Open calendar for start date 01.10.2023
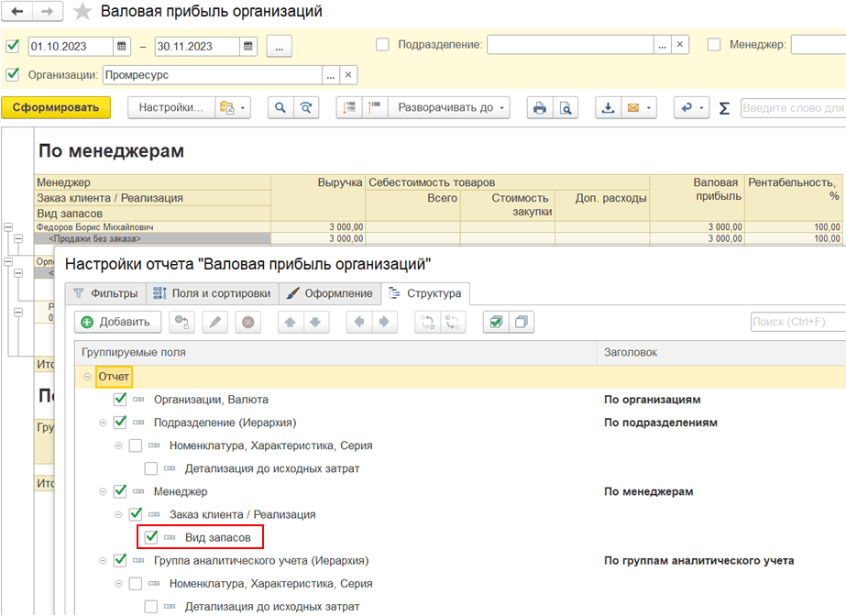Image resolution: width=846 pixels, height=616 pixels. click(121, 47)
